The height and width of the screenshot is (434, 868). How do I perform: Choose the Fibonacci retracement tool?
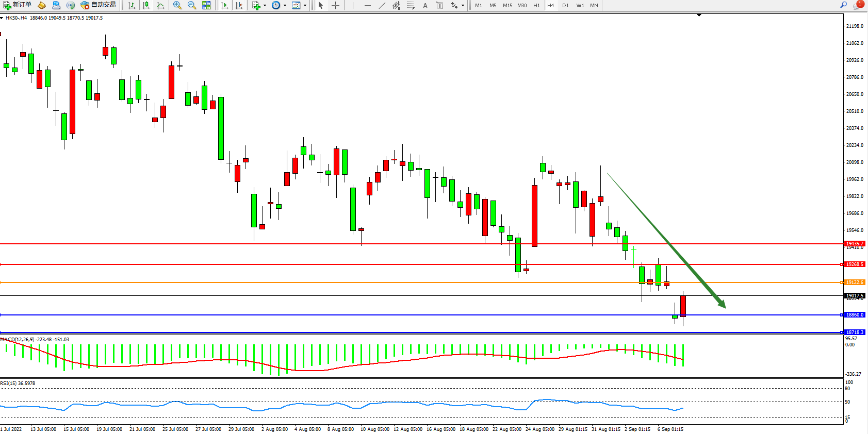click(x=411, y=5)
